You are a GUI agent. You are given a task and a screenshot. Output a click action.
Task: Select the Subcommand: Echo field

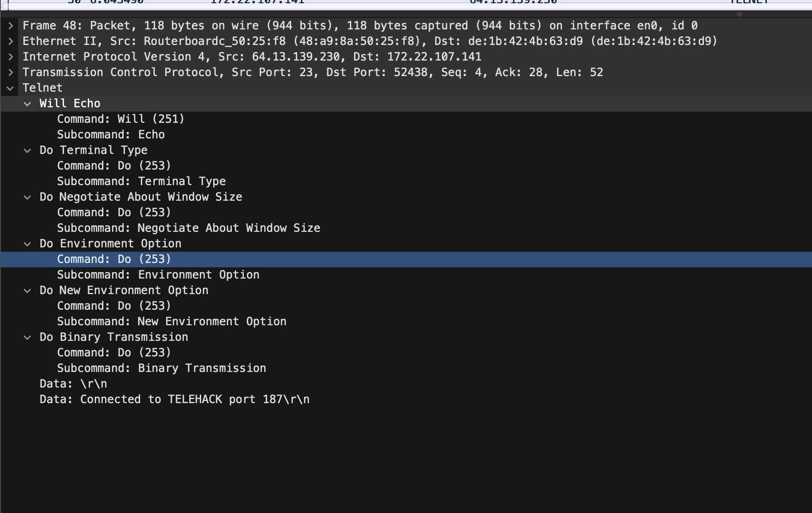(x=111, y=135)
